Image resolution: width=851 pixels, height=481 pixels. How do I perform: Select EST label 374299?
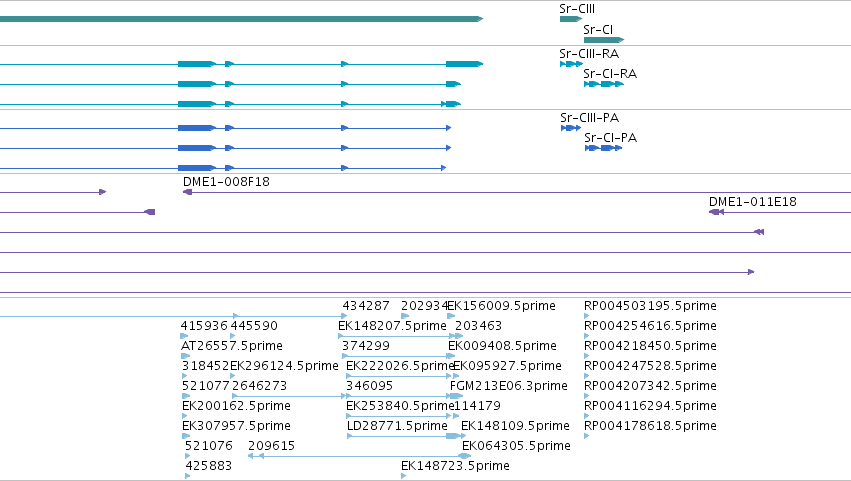tap(366, 346)
